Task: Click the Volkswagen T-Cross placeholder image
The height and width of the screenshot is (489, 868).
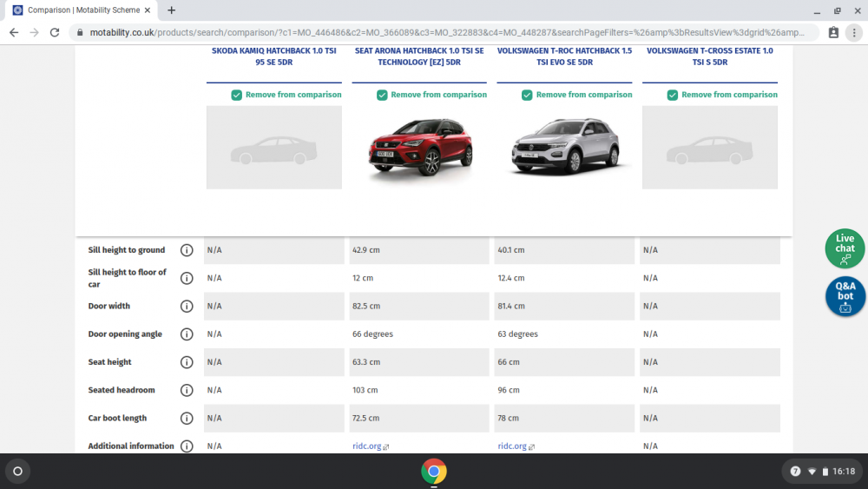Action: coord(710,148)
